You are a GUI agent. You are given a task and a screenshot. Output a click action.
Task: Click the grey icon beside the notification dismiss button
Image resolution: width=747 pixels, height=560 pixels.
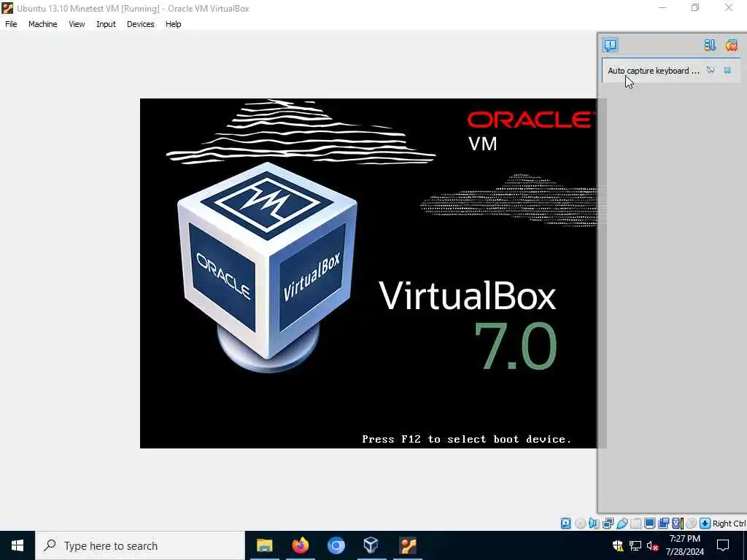(x=711, y=70)
